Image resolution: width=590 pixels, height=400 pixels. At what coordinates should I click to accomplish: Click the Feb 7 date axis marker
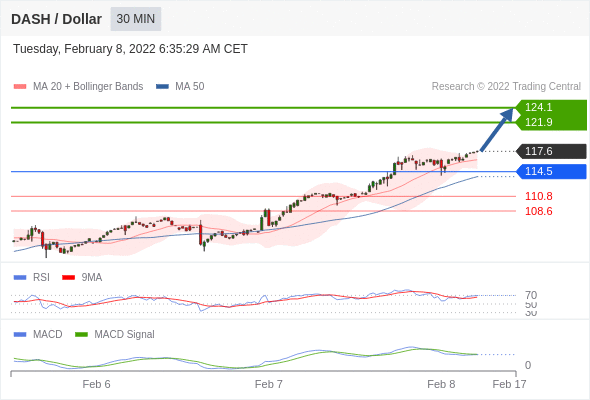click(269, 384)
